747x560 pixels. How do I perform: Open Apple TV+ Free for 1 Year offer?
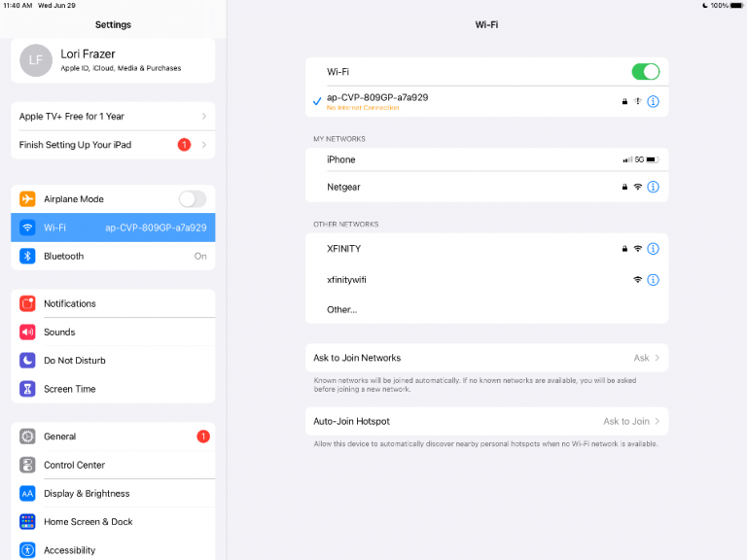point(113,117)
